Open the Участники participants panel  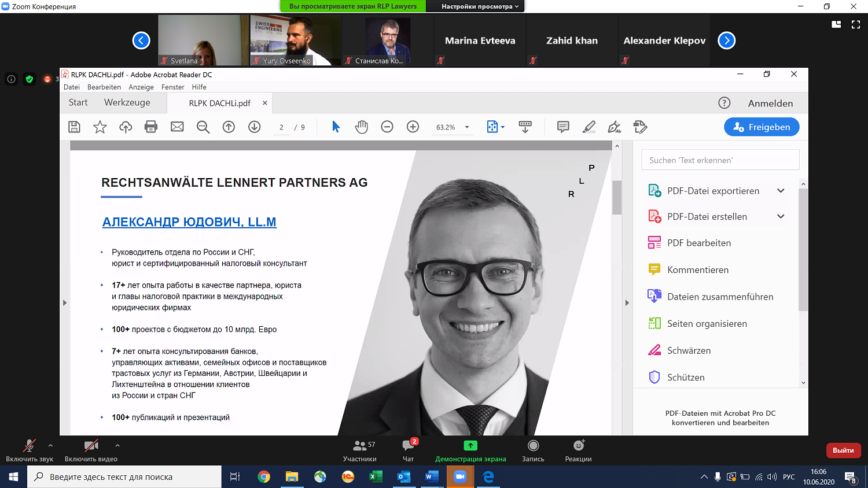pyautogui.click(x=360, y=450)
